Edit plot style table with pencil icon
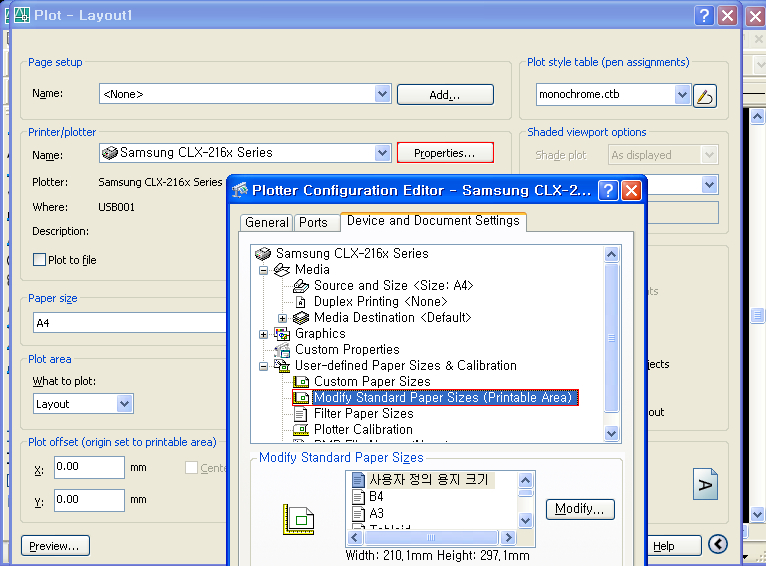This screenshot has height=566, width=766. pyautogui.click(x=704, y=95)
